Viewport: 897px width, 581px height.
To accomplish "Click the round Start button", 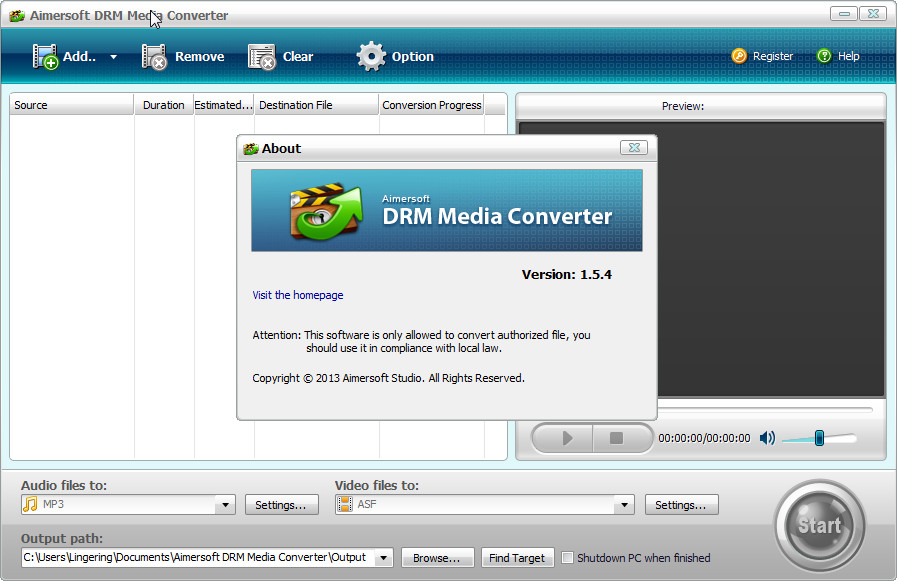I will [x=820, y=525].
